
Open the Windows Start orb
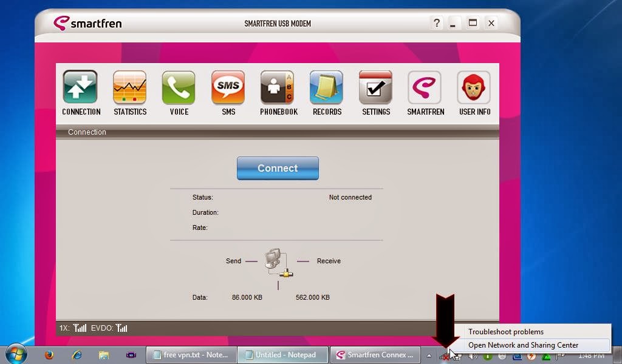(x=16, y=354)
